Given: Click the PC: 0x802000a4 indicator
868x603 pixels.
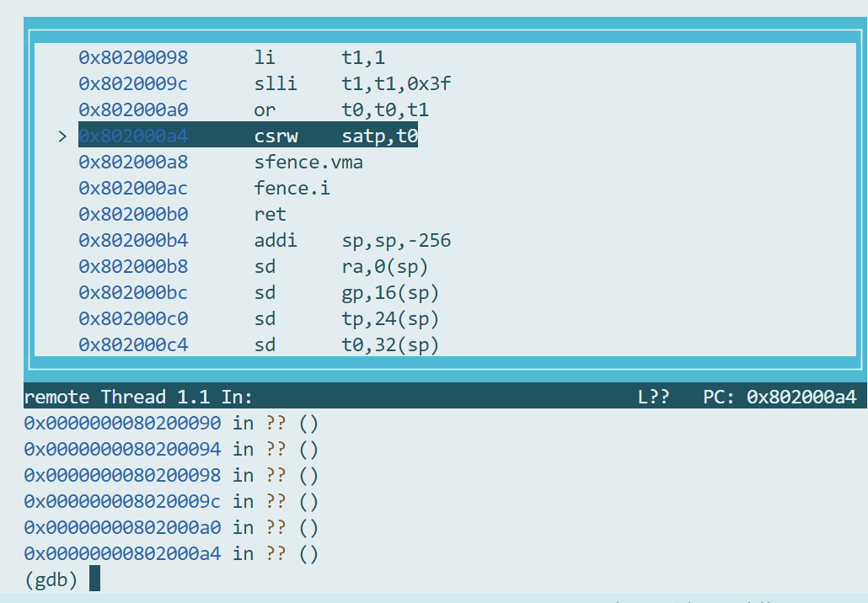Looking at the screenshot, I should point(779,397).
